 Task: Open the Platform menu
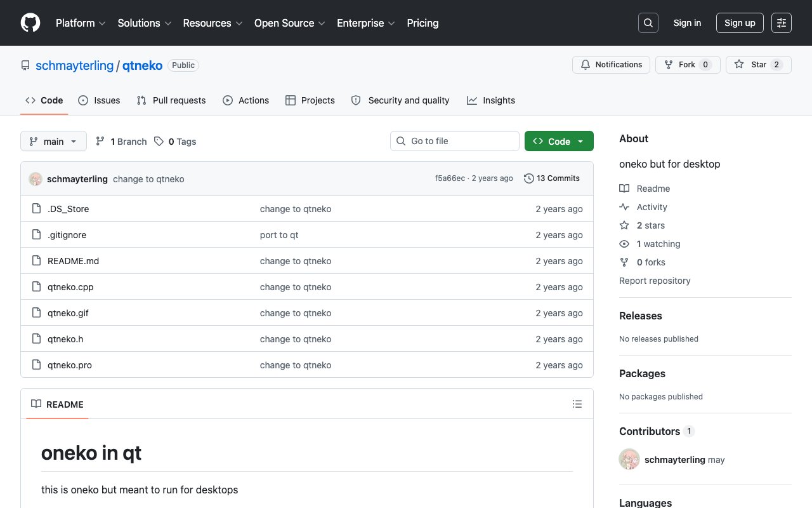pos(81,23)
